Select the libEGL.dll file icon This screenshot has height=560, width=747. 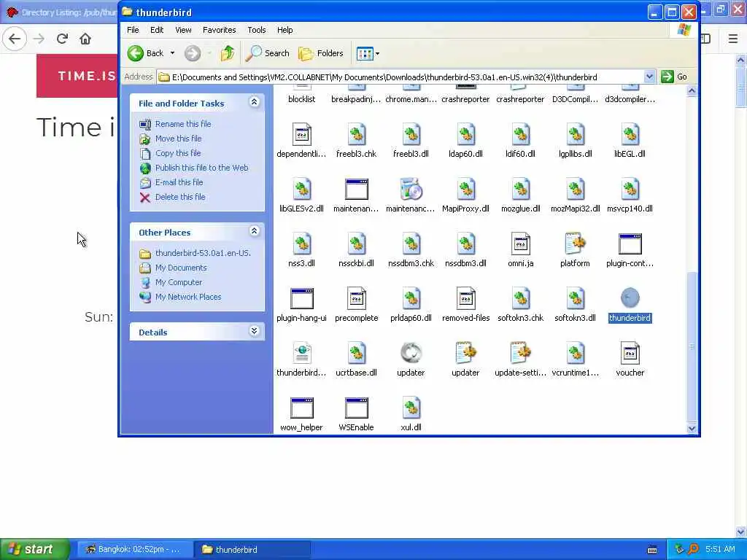(630, 135)
